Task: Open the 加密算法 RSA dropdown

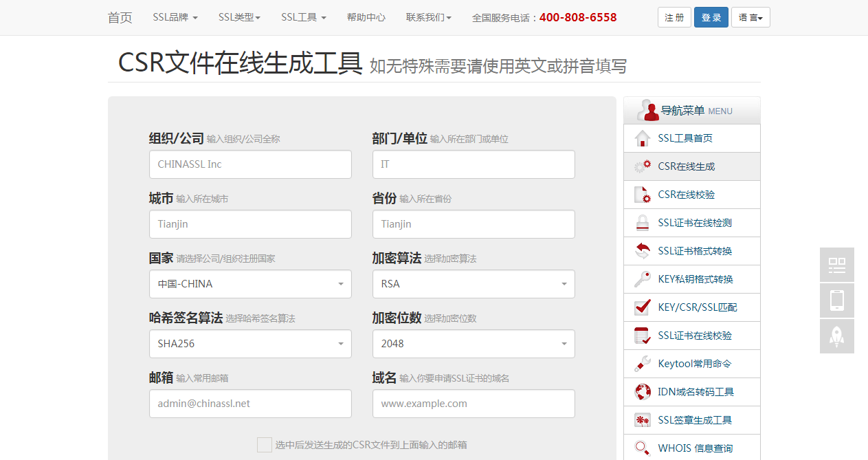Action: coord(474,284)
